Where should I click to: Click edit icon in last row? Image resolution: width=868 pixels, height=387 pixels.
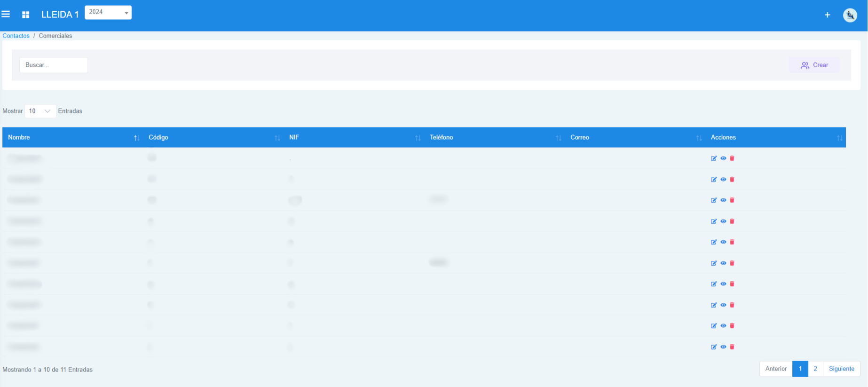(x=714, y=347)
